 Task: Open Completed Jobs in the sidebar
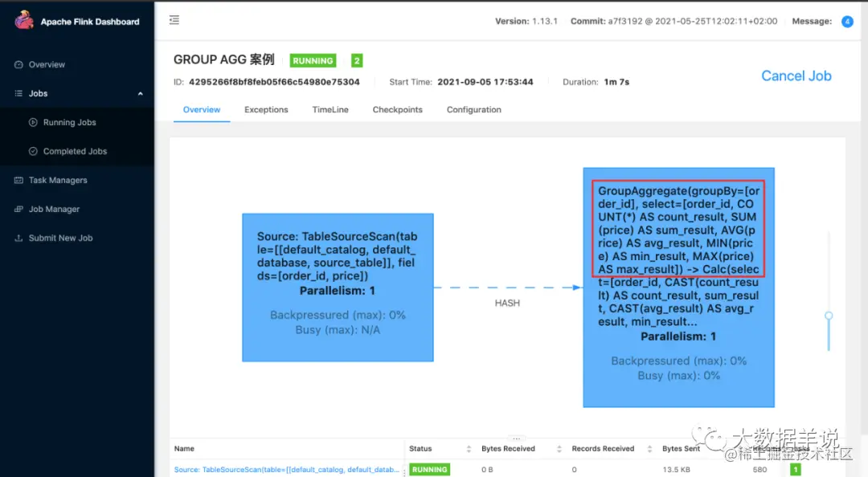(75, 151)
